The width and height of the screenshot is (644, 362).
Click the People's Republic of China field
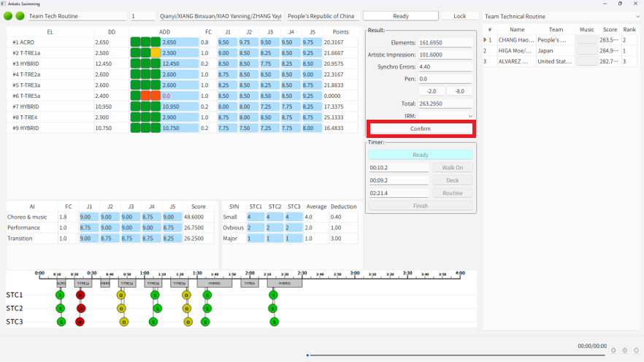click(x=323, y=16)
